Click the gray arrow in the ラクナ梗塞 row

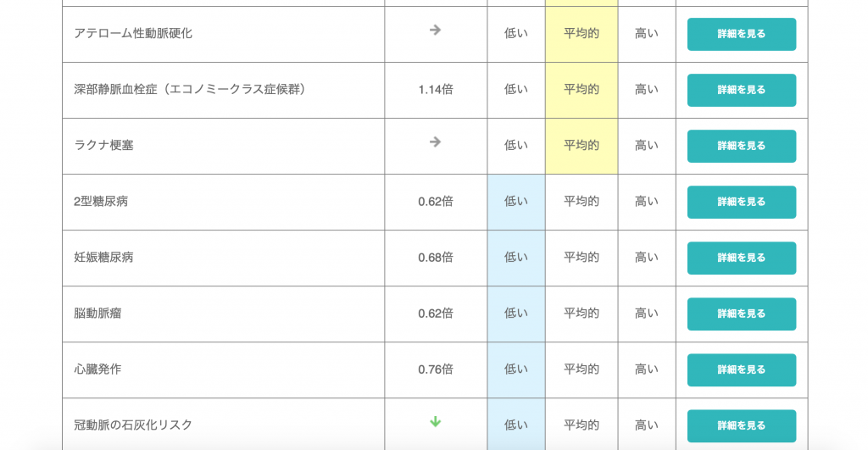click(x=435, y=142)
